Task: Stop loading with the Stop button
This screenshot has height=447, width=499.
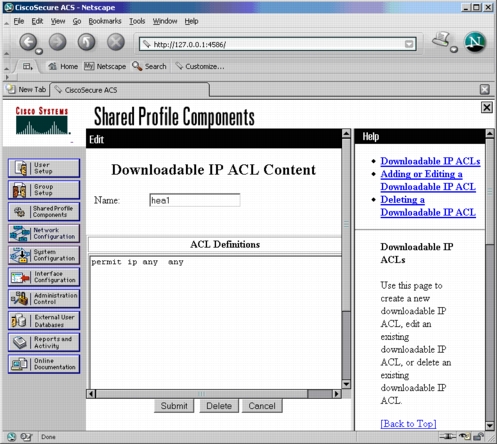Action: click(x=116, y=42)
